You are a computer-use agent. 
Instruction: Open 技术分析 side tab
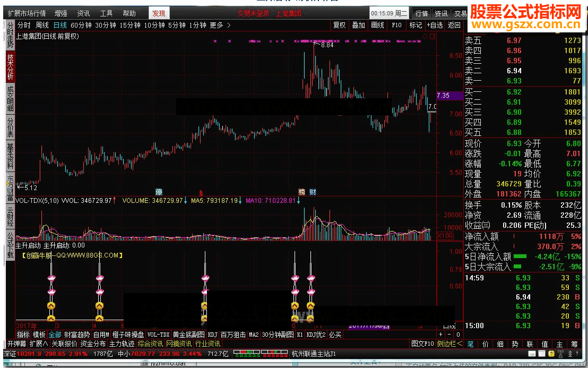coord(10,67)
